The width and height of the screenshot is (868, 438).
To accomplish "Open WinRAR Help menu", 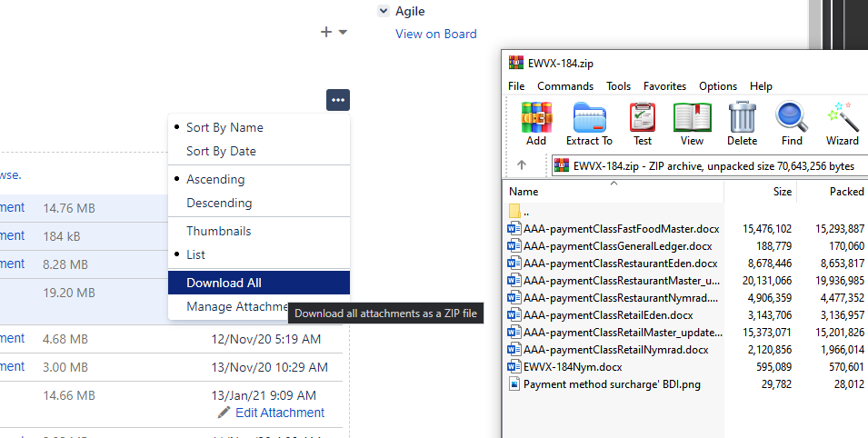I will 761,85.
